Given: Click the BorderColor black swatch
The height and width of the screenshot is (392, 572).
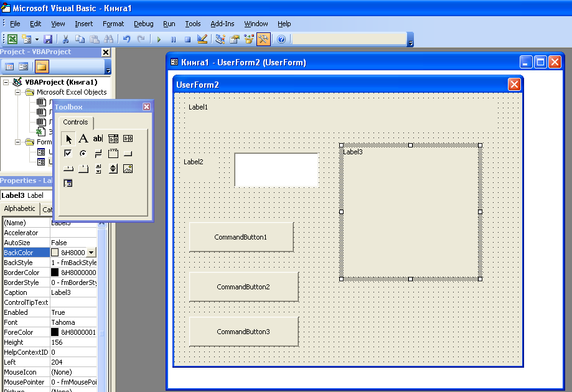Looking at the screenshot, I should [55, 273].
